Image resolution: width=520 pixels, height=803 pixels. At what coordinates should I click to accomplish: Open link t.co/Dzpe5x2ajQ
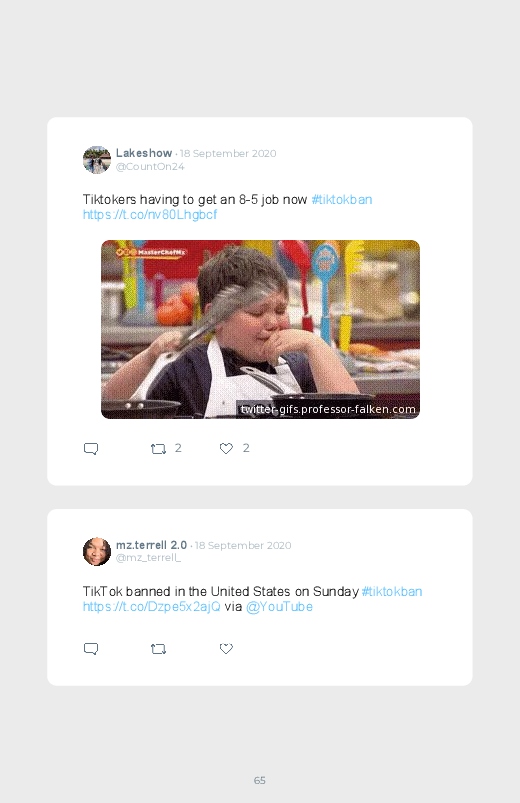click(x=152, y=607)
